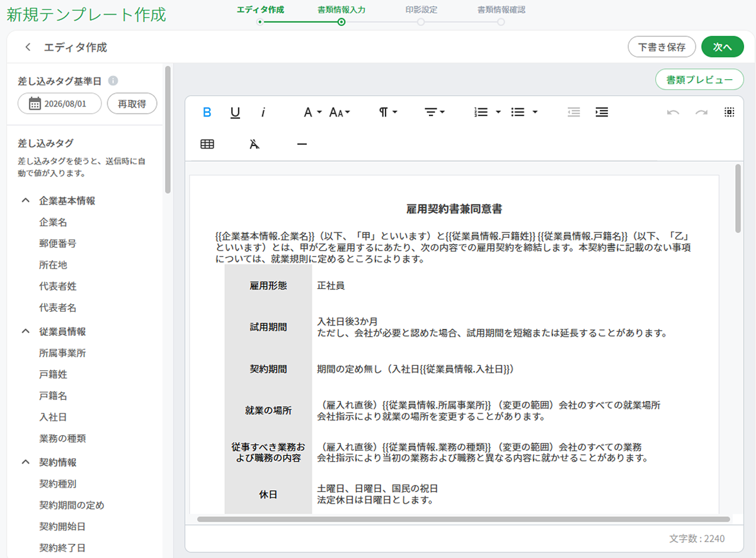The height and width of the screenshot is (558, 756).
Task: Apply bulleted list formatting
Action: click(518, 112)
